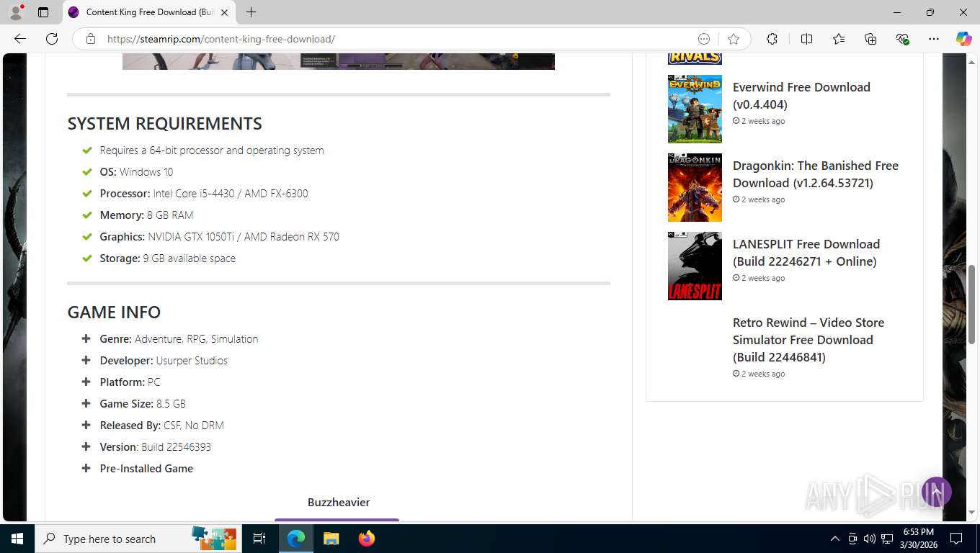Click the Dragonkin game thumbnail

[695, 187]
